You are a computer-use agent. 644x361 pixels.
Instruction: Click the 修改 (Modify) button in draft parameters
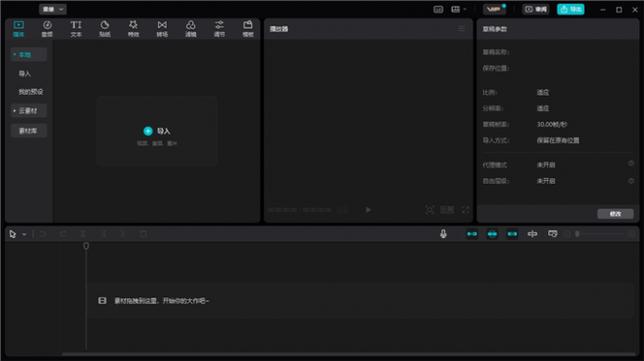615,214
